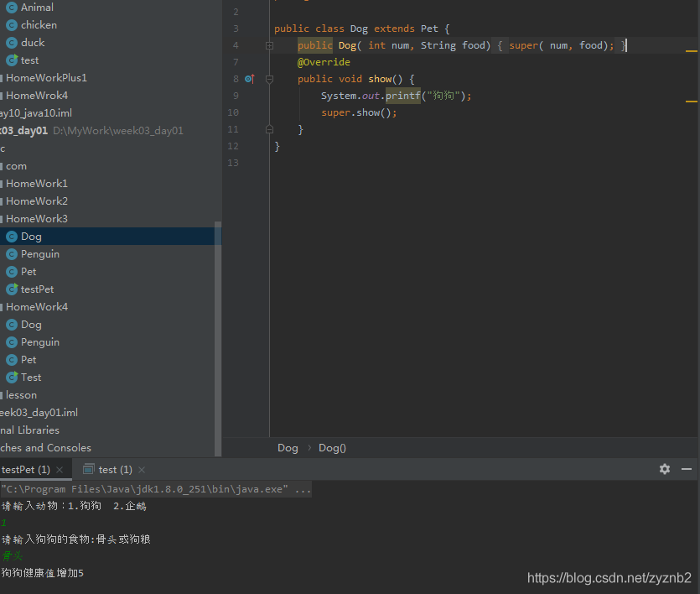
Task: Click the Dog() breadcrumb
Action: tap(332, 448)
